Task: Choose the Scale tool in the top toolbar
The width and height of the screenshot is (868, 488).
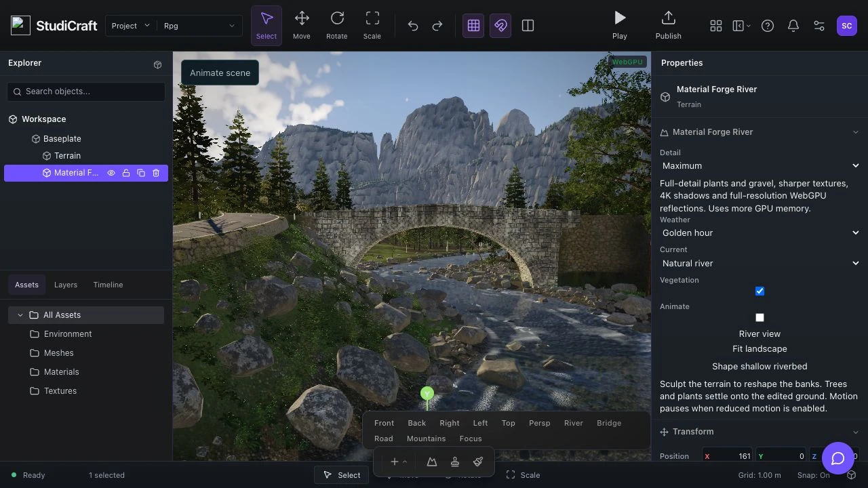Action: [x=372, y=26]
